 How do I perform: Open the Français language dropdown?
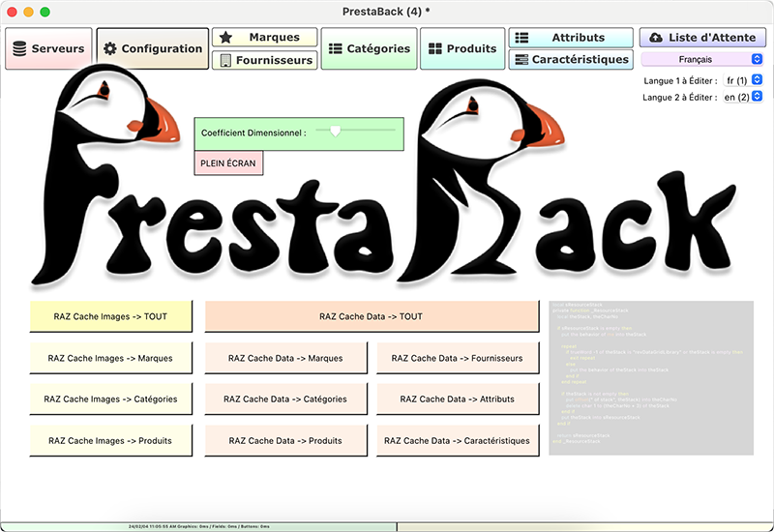703,60
